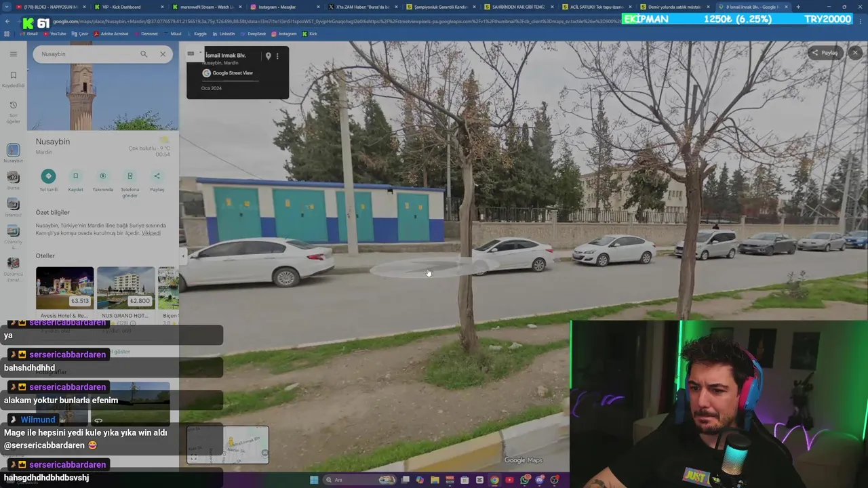Open File Explorer from the taskbar
Image resolution: width=868 pixels, height=488 pixels.
pyautogui.click(x=435, y=480)
